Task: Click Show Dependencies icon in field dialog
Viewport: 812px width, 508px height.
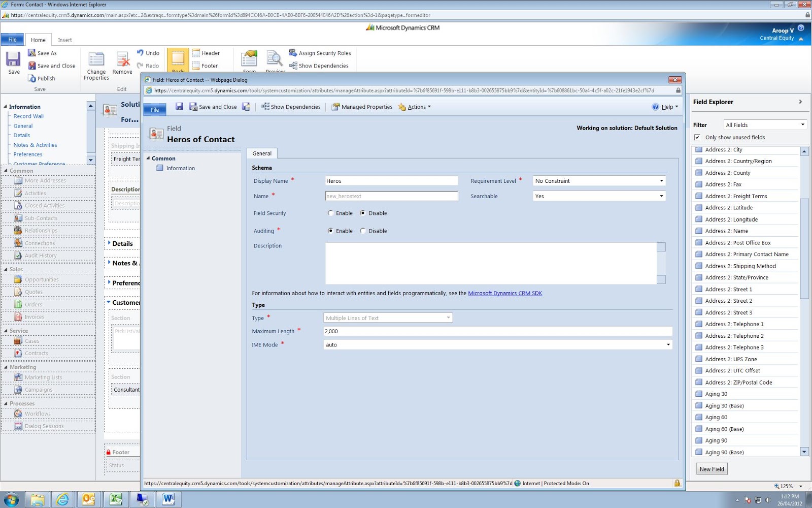Action: pyautogui.click(x=265, y=107)
